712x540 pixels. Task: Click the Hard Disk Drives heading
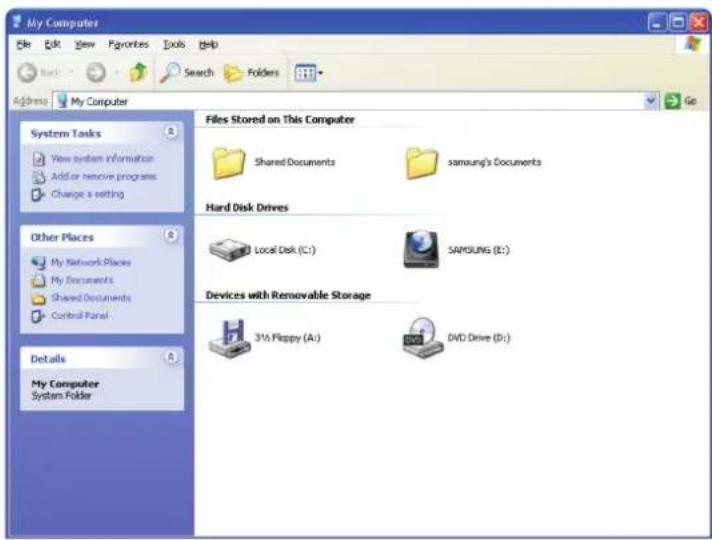[247, 208]
